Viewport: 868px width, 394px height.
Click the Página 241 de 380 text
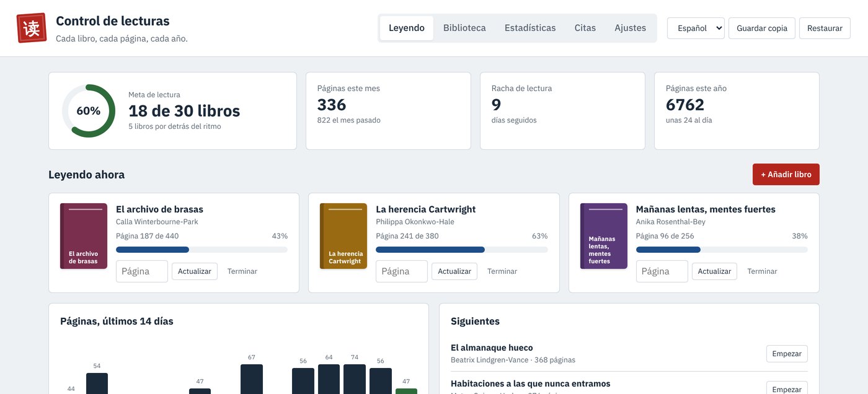pyautogui.click(x=407, y=236)
